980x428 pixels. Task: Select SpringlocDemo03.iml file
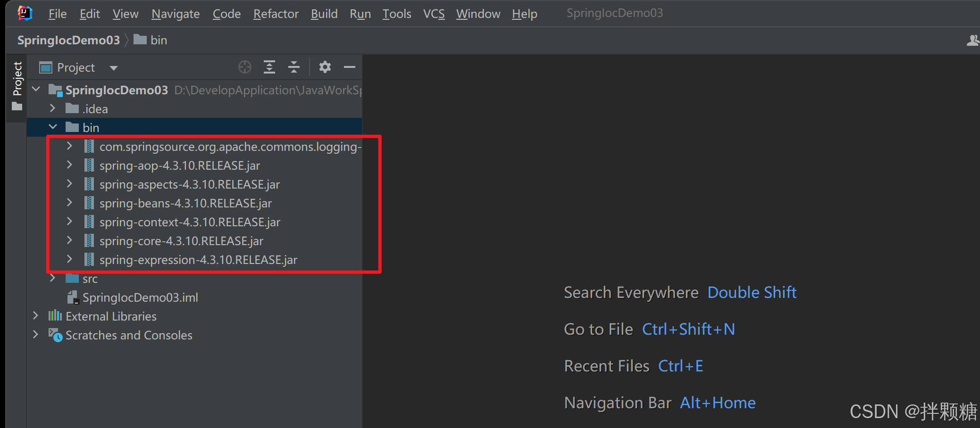pyautogui.click(x=194, y=297)
